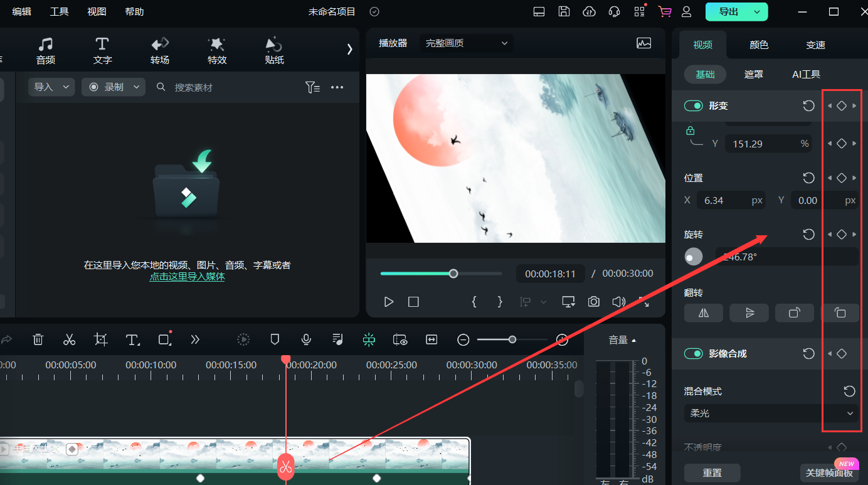Screen dimensions: 868x485
Task: Stop playback with the square button
Action: (413, 302)
